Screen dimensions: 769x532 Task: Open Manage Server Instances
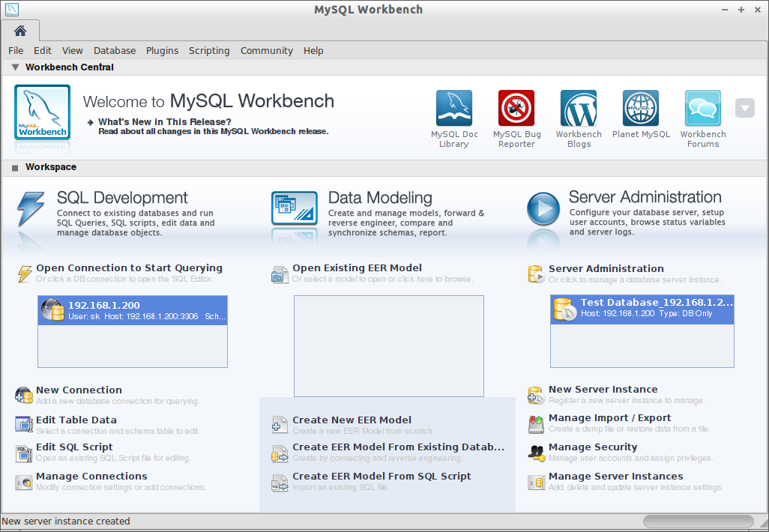[x=616, y=477]
